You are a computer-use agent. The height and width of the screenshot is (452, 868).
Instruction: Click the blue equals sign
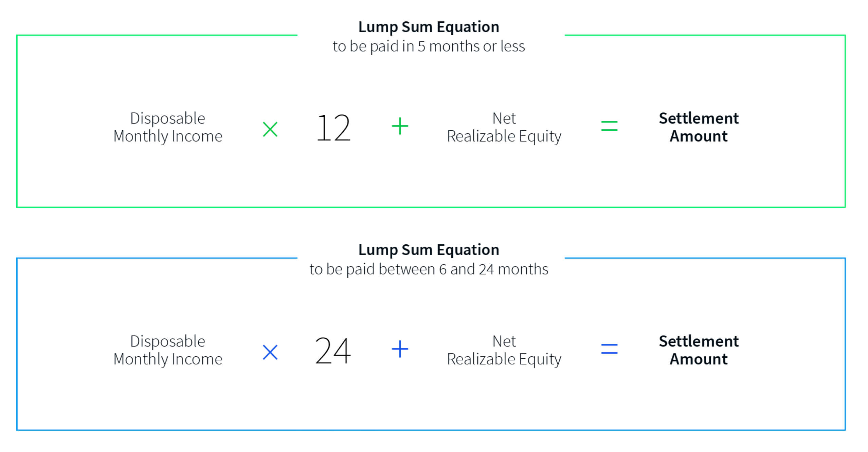pos(609,349)
